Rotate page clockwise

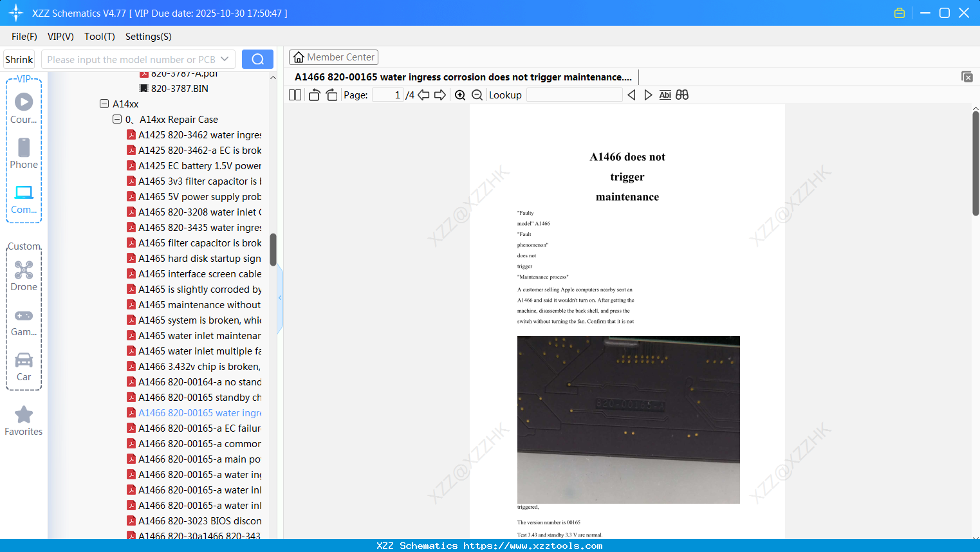[331, 95]
